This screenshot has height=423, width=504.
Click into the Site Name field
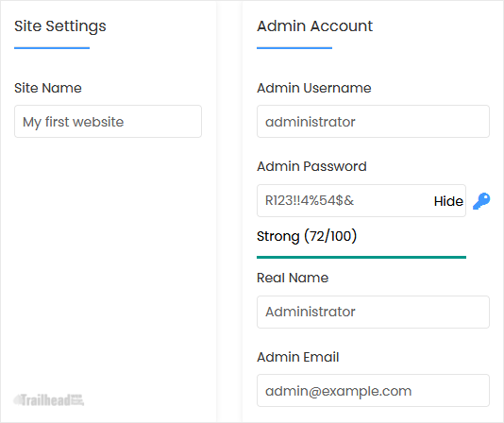[108, 122]
